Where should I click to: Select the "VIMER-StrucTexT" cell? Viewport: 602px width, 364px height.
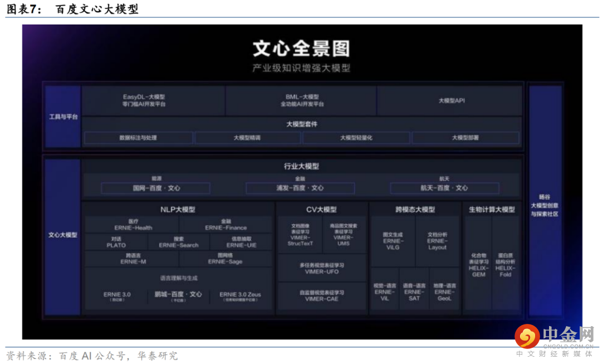[x=300, y=235]
